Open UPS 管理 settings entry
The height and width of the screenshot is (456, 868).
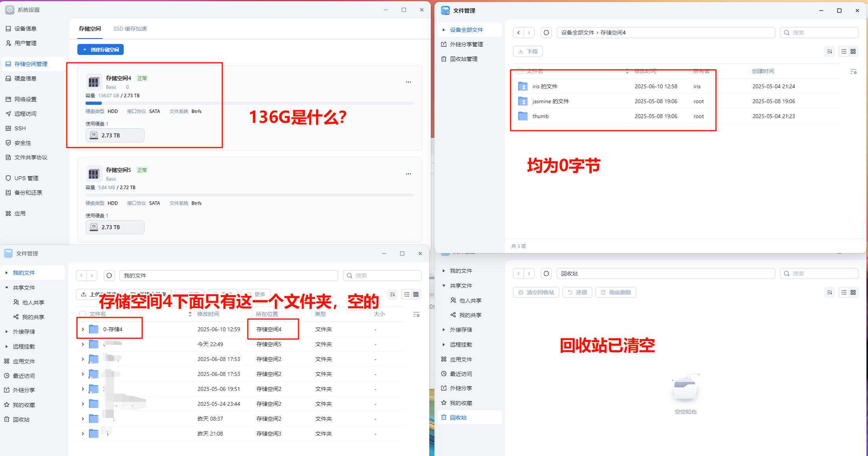(x=26, y=178)
